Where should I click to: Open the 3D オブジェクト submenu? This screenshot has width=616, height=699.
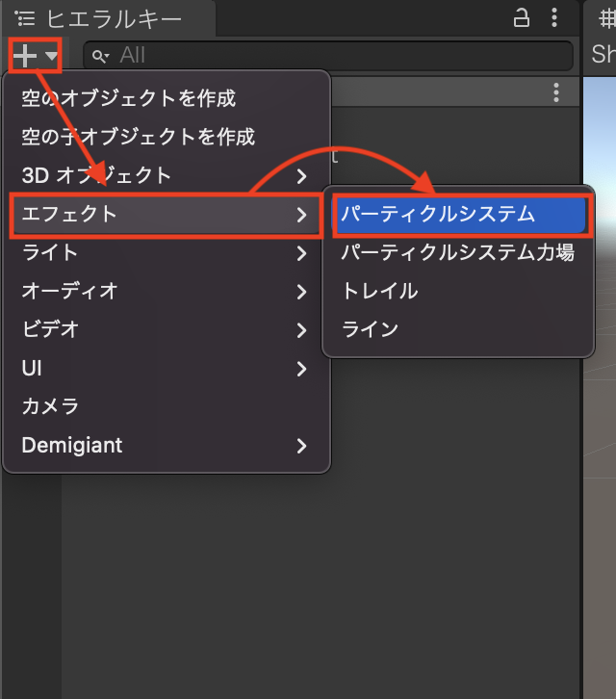pyautogui.click(x=167, y=175)
